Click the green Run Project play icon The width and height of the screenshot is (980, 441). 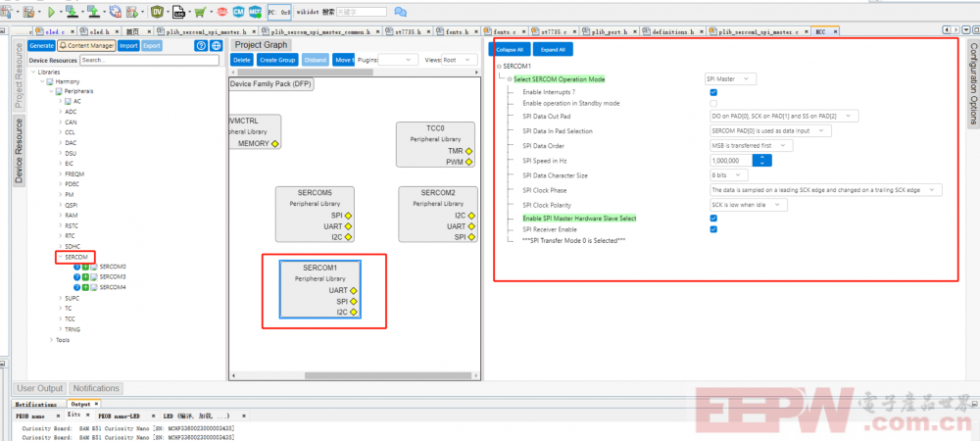[x=51, y=11]
